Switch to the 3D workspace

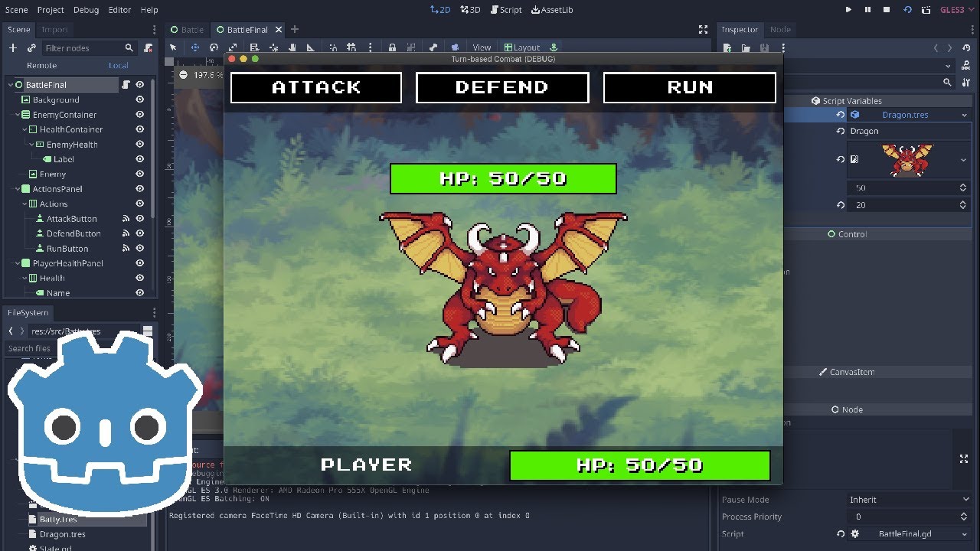click(469, 10)
